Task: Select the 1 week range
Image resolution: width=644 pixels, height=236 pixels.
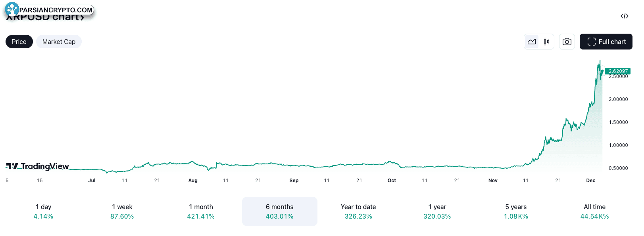Action: (122, 211)
